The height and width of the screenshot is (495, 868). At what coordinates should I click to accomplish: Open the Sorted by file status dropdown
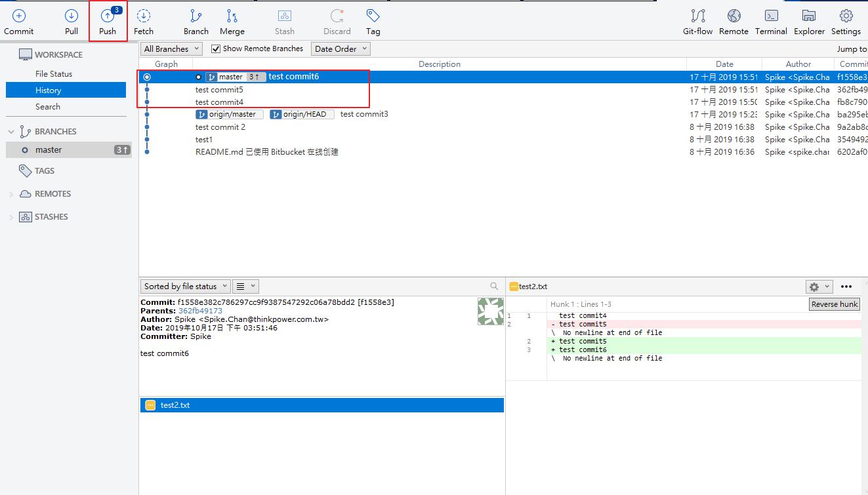coord(186,286)
